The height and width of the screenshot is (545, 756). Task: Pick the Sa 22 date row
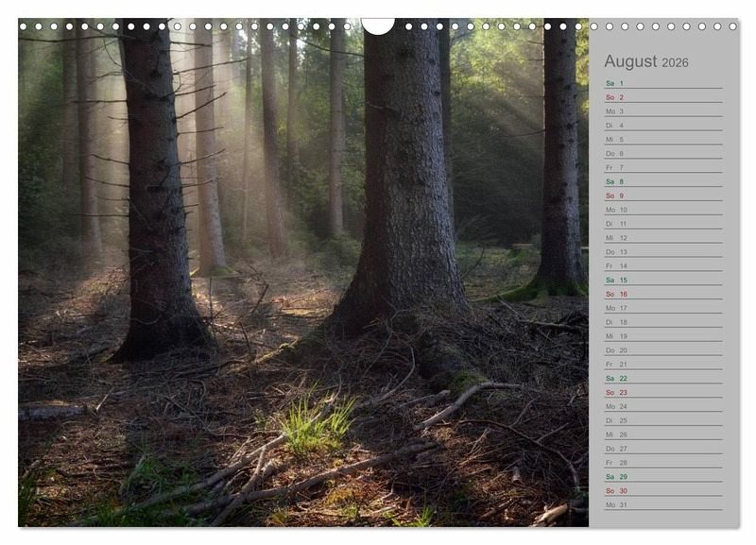(x=662, y=378)
